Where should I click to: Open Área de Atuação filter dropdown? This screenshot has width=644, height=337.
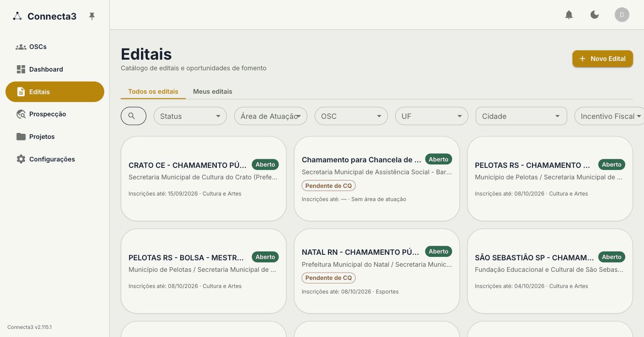pyautogui.click(x=270, y=116)
